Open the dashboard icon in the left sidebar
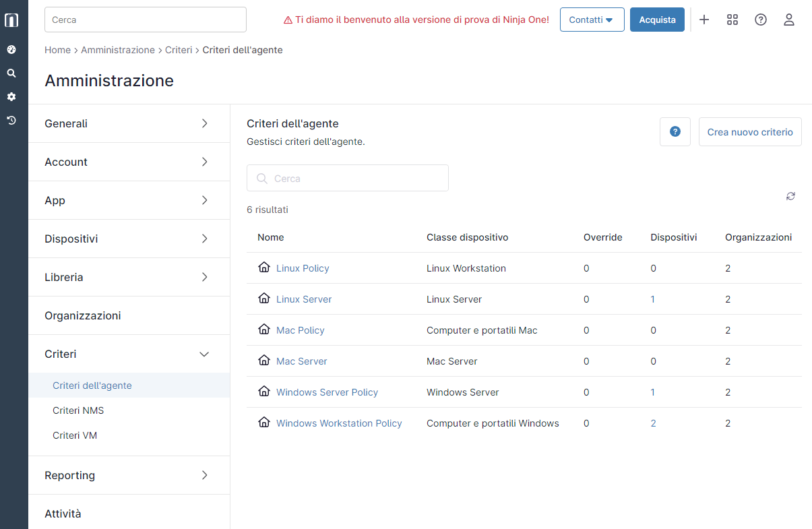 pyautogui.click(x=11, y=50)
